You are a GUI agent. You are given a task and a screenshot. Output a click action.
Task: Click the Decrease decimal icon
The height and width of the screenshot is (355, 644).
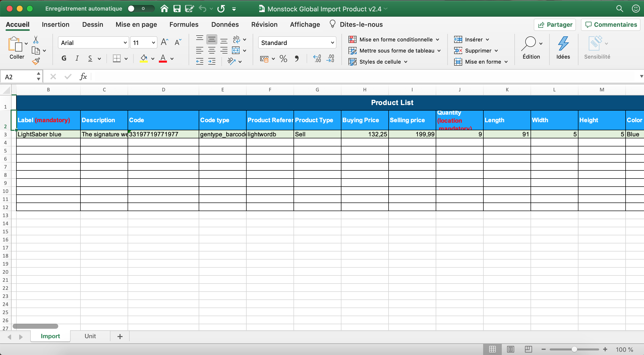[x=330, y=59]
